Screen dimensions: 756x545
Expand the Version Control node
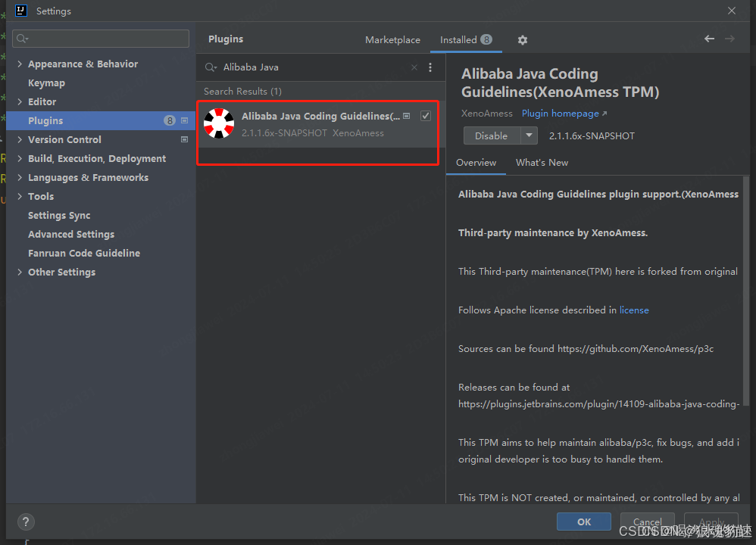(20, 139)
